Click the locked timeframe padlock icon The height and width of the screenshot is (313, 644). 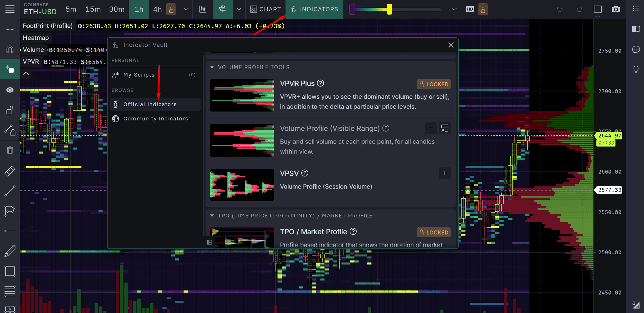pos(171,9)
